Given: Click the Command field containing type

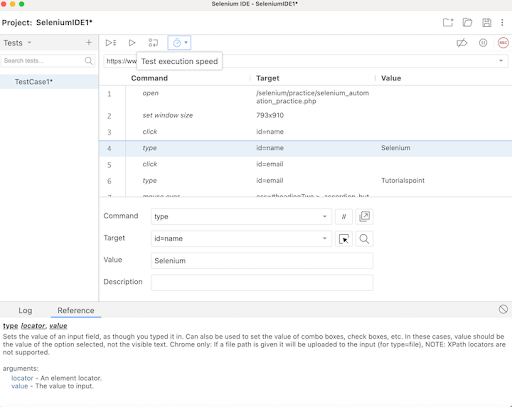Looking at the screenshot, I should pyautogui.click(x=241, y=217).
